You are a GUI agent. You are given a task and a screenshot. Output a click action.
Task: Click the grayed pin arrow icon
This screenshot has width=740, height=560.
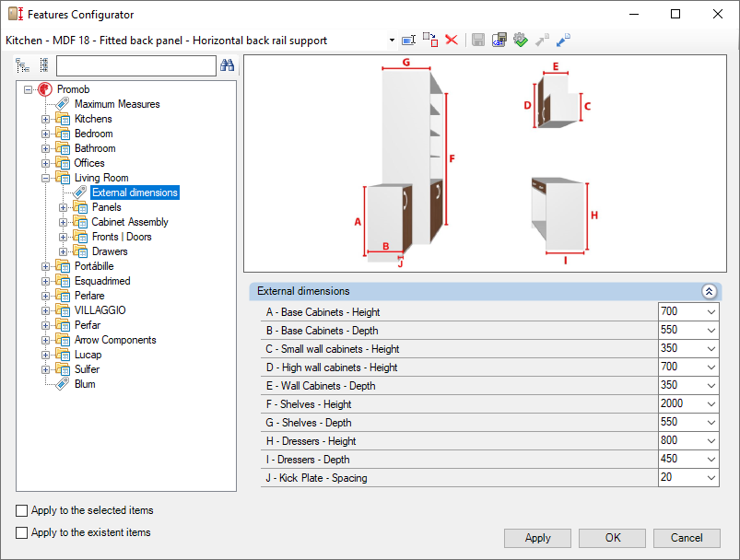(542, 40)
